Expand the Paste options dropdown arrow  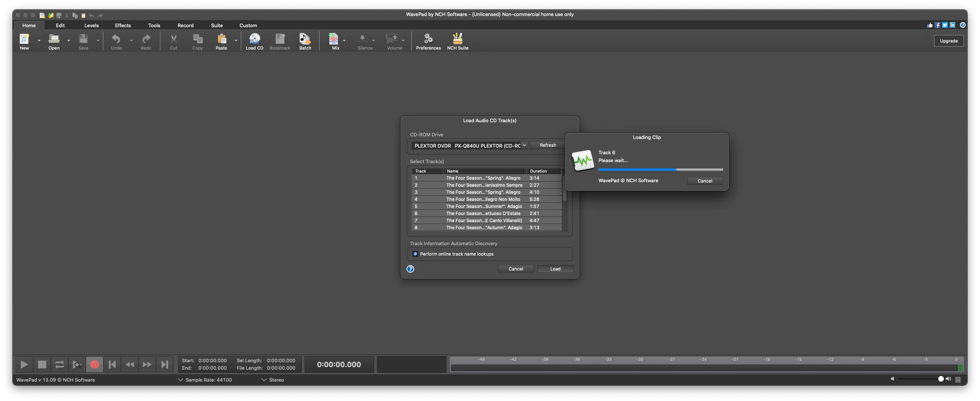(x=236, y=40)
